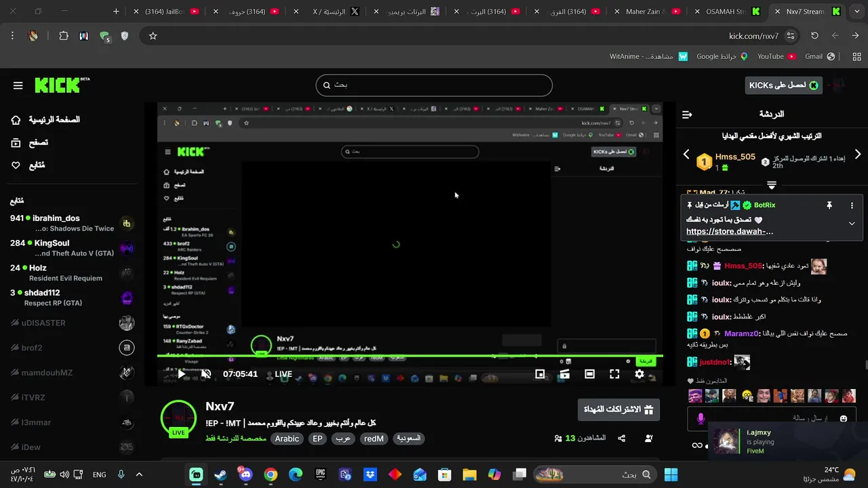This screenshot has height=488, width=868.
Task: Click the Kick search field
Action: tap(434, 85)
